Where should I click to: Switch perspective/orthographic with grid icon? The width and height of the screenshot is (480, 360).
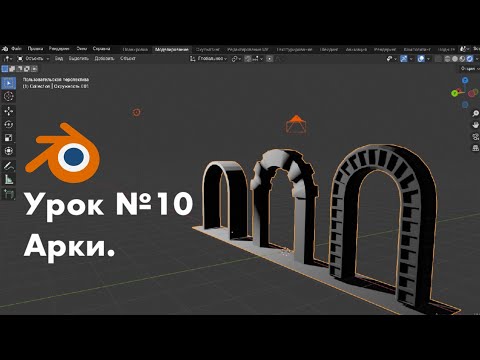[475, 148]
